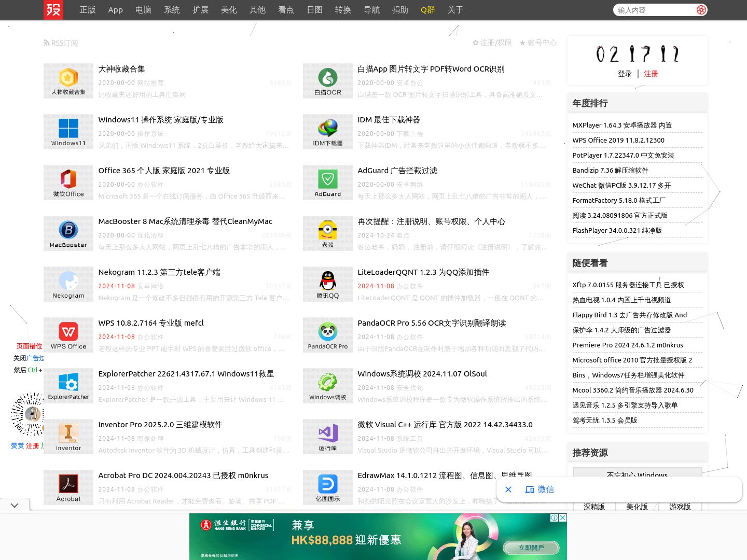This screenshot has height=560, width=747.
Task: Open the 扩展 menu item
Action: click(x=200, y=10)
